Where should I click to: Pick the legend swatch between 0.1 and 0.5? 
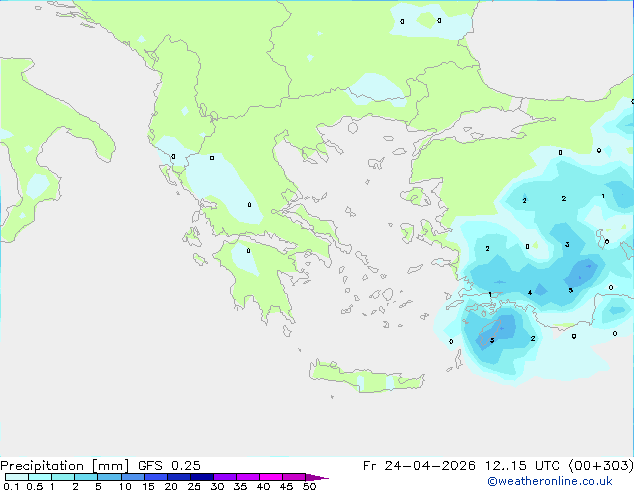(17, 477)
